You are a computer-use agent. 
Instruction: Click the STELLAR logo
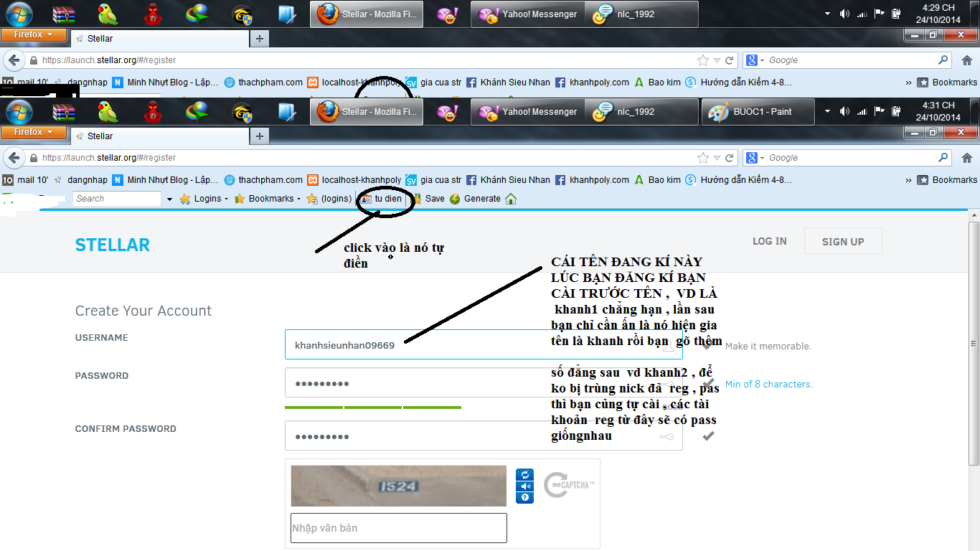click(x=113, y=245)
